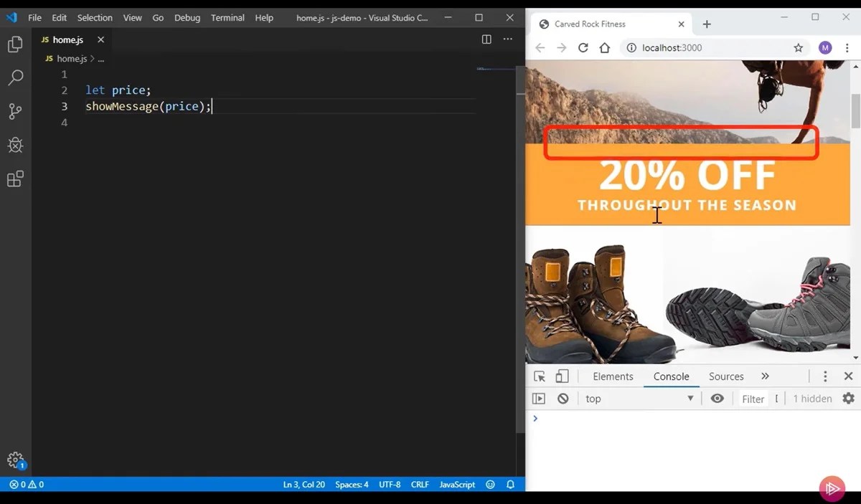The width and height of the screenshot is (861, 504).
Task: Toggle the device toolbar in DevTools
Action: (563, 376)
